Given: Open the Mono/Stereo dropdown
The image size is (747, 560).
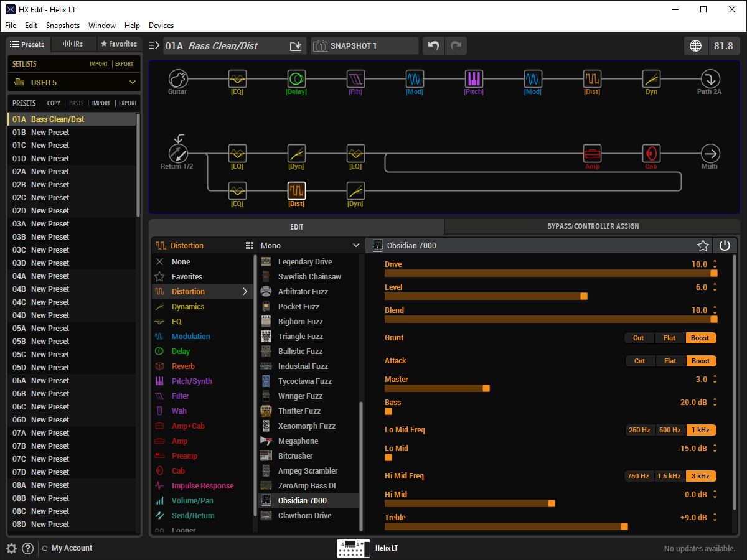Looking at the screenshot, I should [310, 246].
